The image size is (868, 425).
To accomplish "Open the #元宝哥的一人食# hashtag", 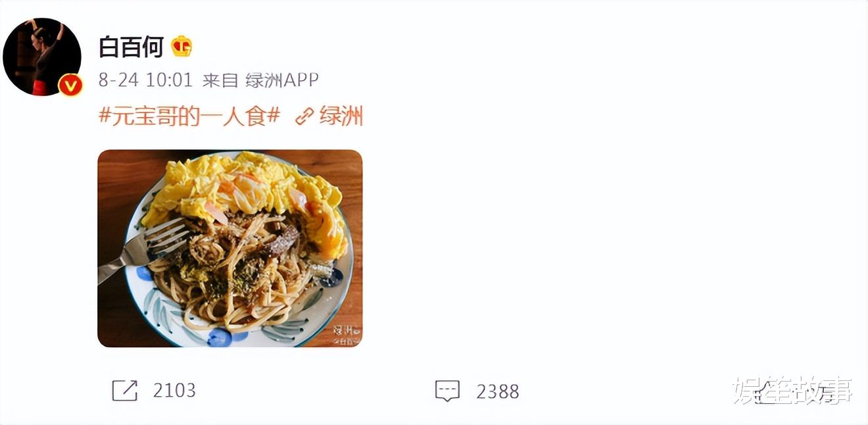I will (x=189, y=116).
